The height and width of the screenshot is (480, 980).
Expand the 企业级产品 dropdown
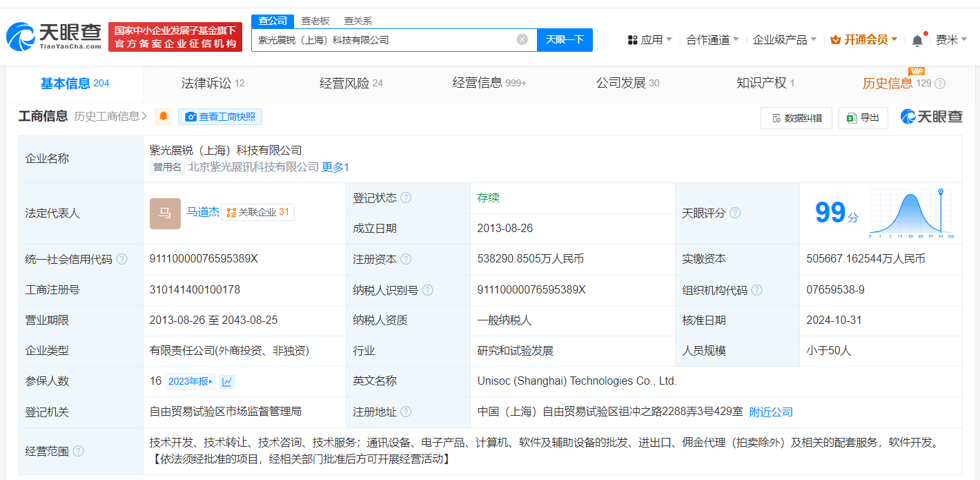pyautogui.click(x=784, y=40)
